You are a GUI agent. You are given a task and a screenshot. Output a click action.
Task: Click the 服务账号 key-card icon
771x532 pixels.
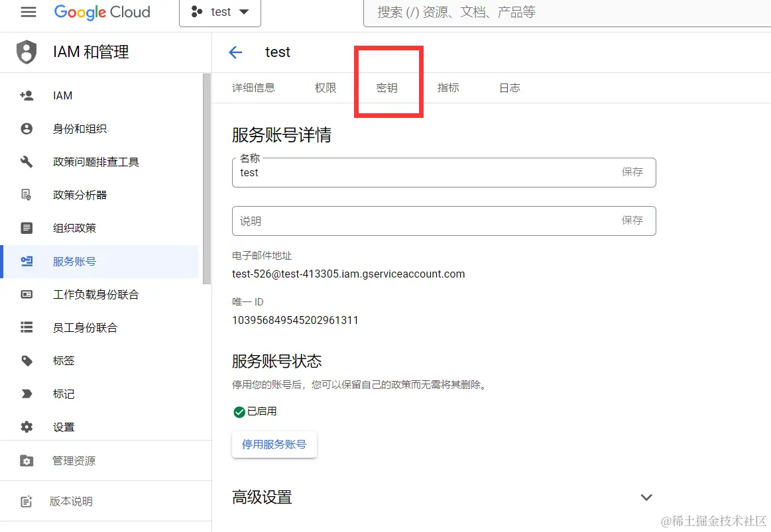click(x=27, y=261)
